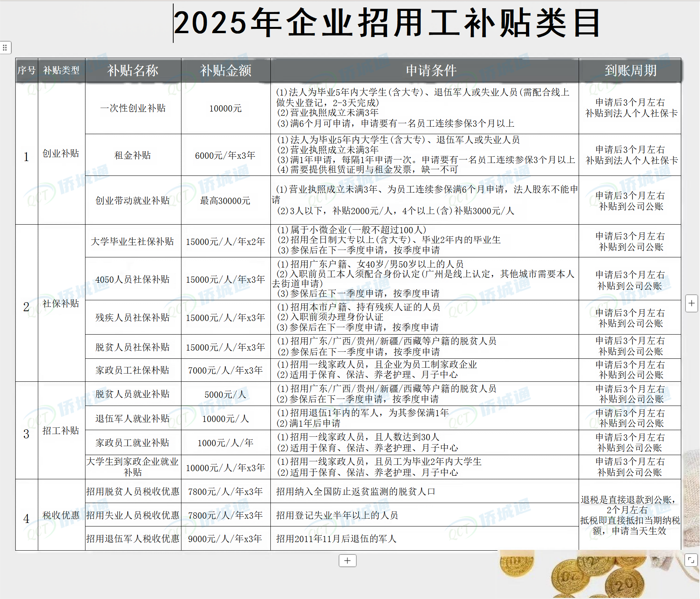Select the 到账周期 column header
Viewport: 700px width, 599px height.
(x=630, y=71)
